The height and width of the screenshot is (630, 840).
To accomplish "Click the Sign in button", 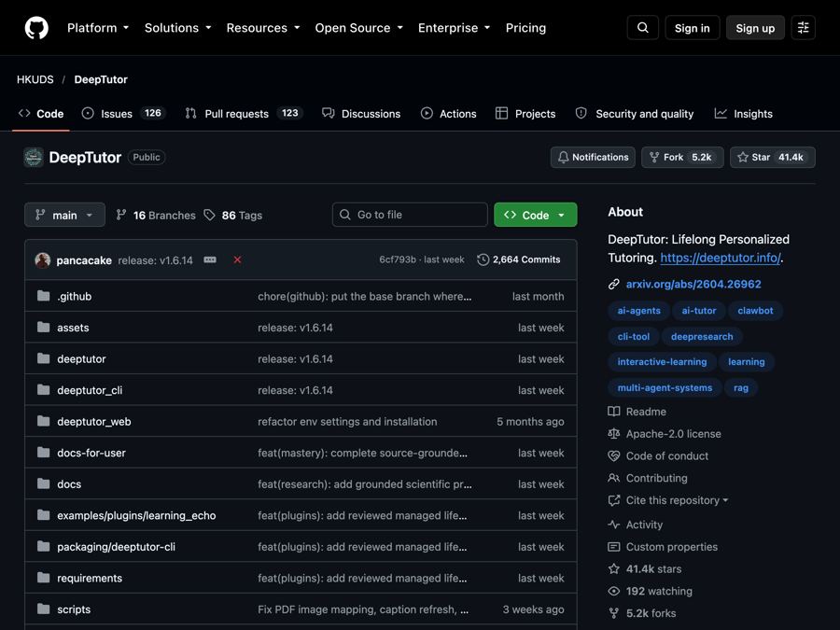I will point(693,28).
